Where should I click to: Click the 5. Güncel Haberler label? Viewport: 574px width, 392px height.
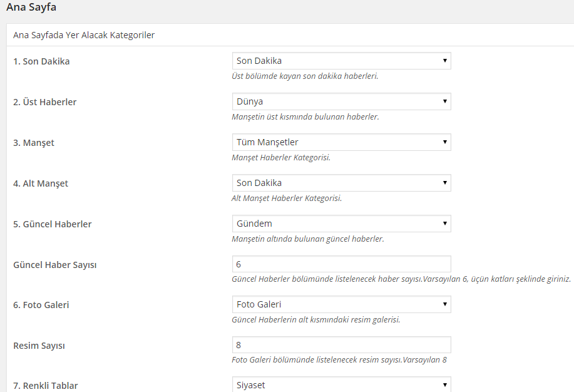click(53, 224)
